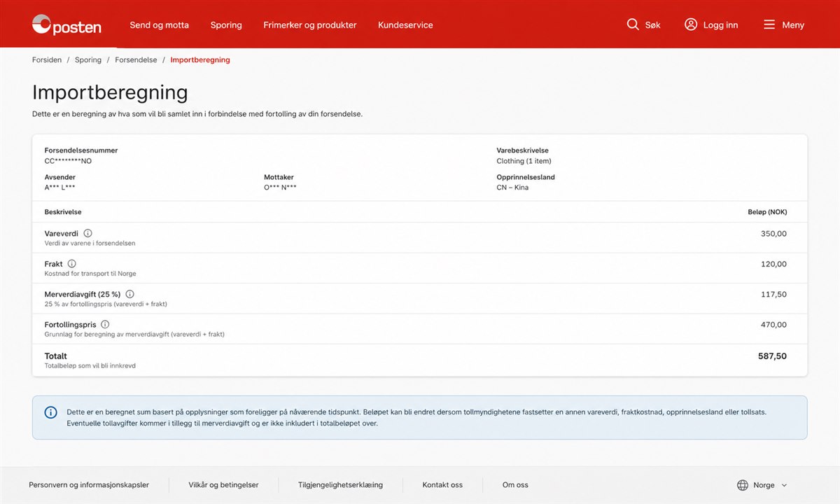
Task: Click Clothing (1 item) description
Action: tap(524, 161)
